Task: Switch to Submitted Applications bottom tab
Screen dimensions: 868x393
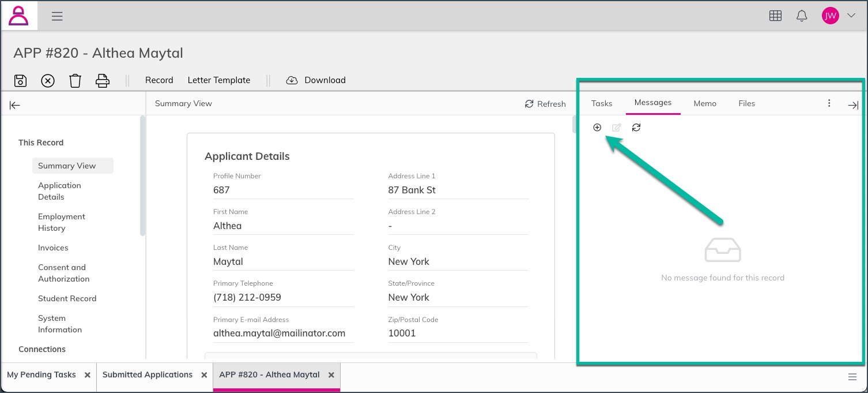Action: coord(148,375)
